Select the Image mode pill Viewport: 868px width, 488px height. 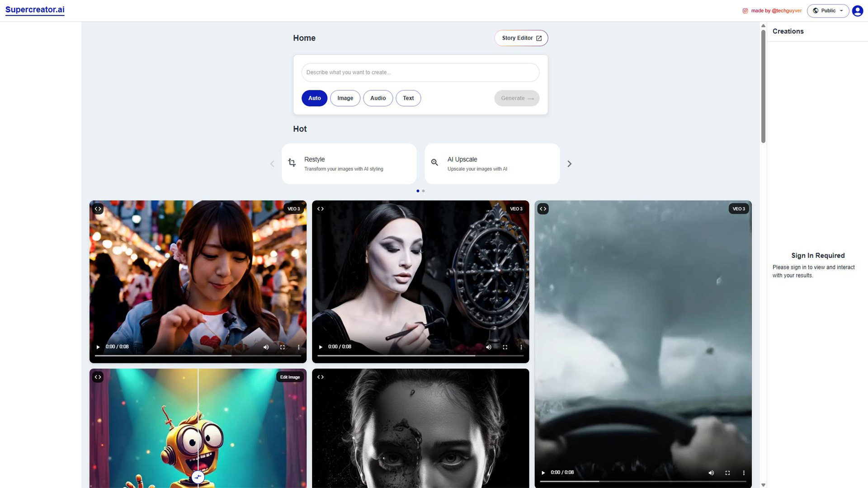345,98
